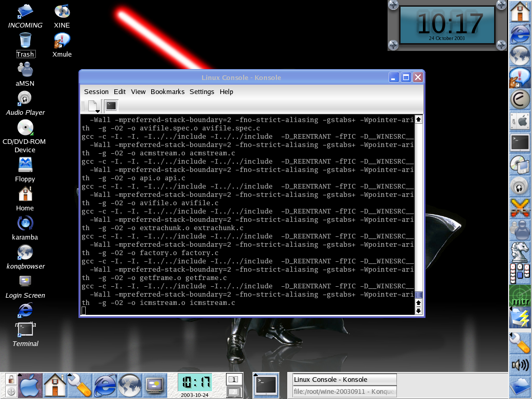Open wrench configuration menu in bottom panel
The height and width of the screenshot is (399, 532).
tap(79, 385)
